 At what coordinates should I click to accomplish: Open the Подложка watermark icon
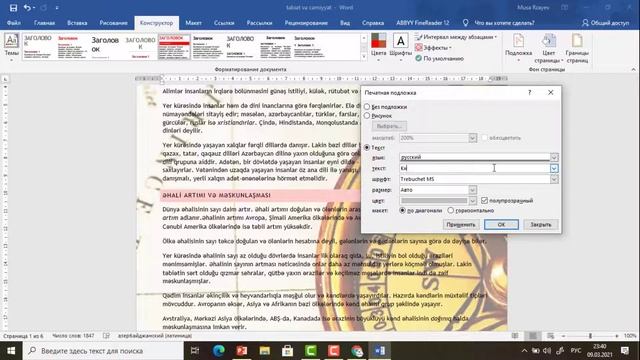click(x=518, y=48)
